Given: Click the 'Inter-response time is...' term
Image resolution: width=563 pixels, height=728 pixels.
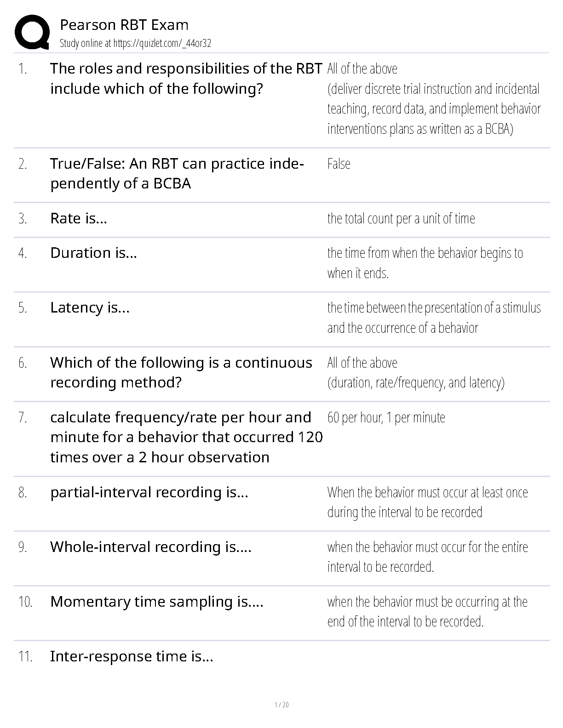Looking at the screenshot, I should coord(132,656).
